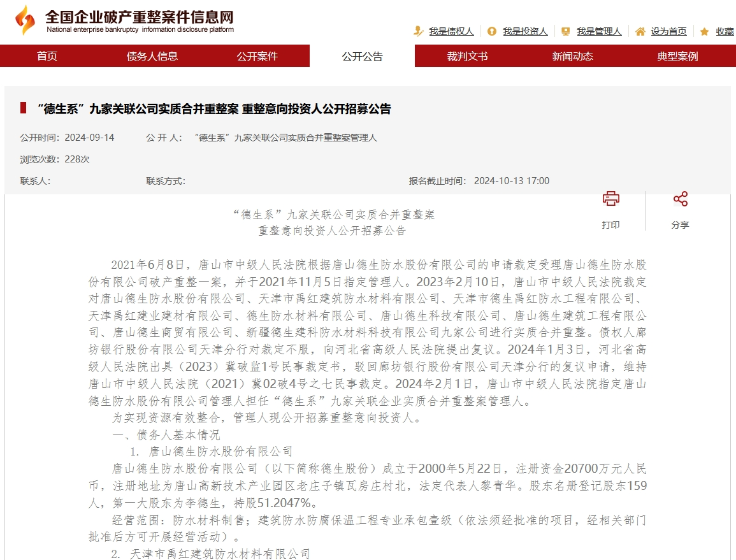The width and height of the screenshot is (736, 560).
Task: Open the 我是投资人 link
Action: click(525, 31)
